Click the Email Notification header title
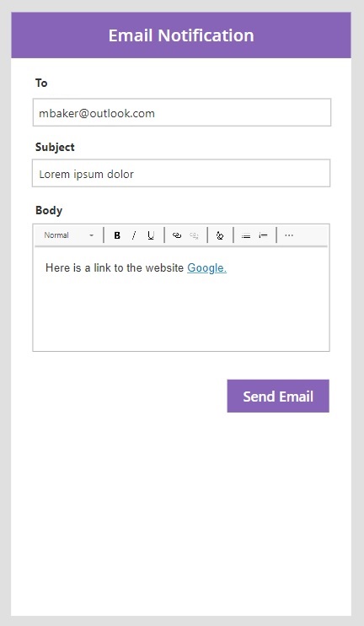This screenshot has height=626, width=364. point(181,35)
